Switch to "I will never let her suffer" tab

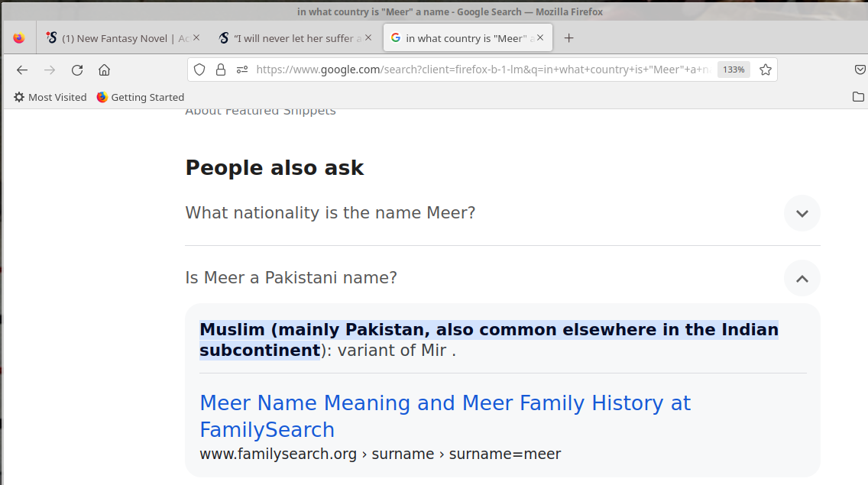289,38
